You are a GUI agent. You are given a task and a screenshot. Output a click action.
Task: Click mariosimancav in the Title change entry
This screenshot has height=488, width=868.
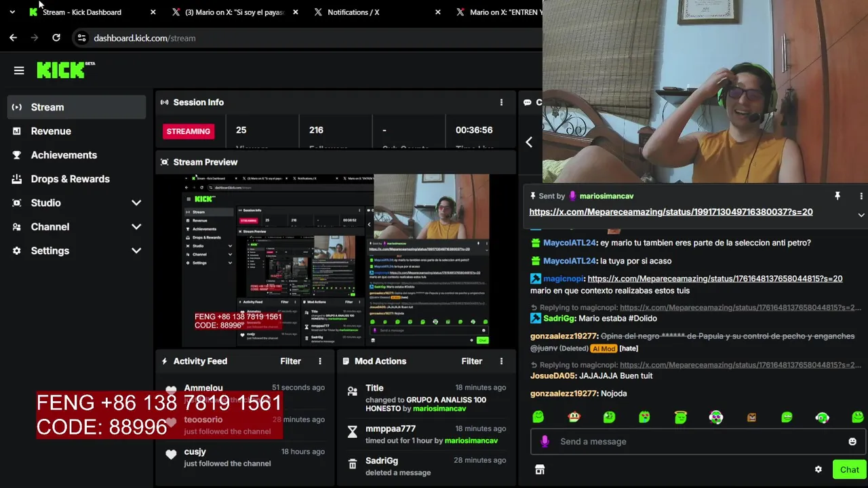tap(439, 409)
